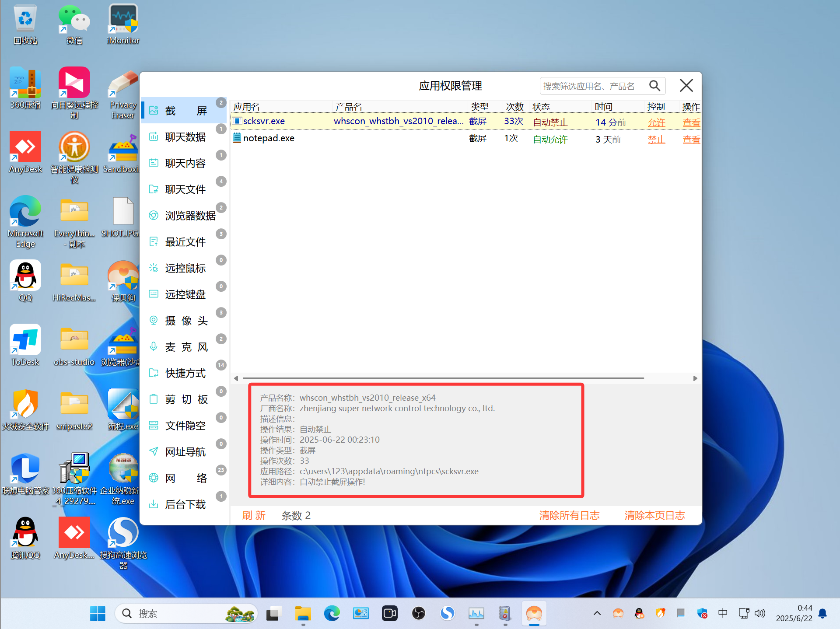Viewport: 840px width, 629px height.
Task: Expand the system tray hidden icons chevron
Action: coord(597,613)
